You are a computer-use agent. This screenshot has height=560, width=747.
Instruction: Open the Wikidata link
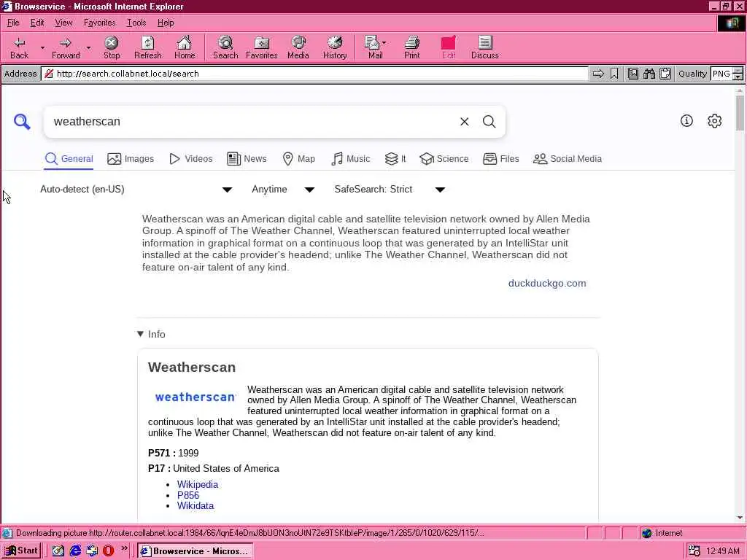coord(196,506)
